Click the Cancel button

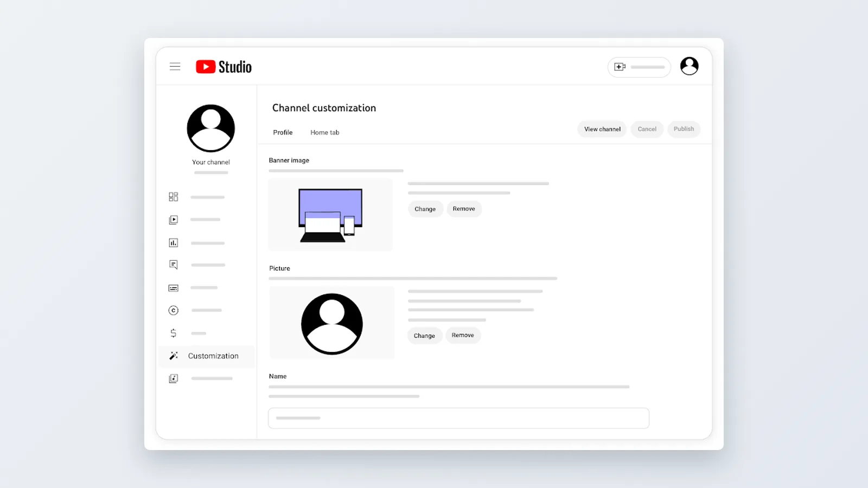click(647, 129)
